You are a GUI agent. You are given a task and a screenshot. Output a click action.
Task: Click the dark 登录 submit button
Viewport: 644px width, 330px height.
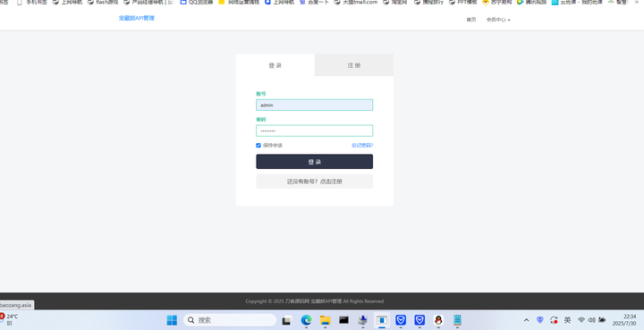click(x=315, y=162)
